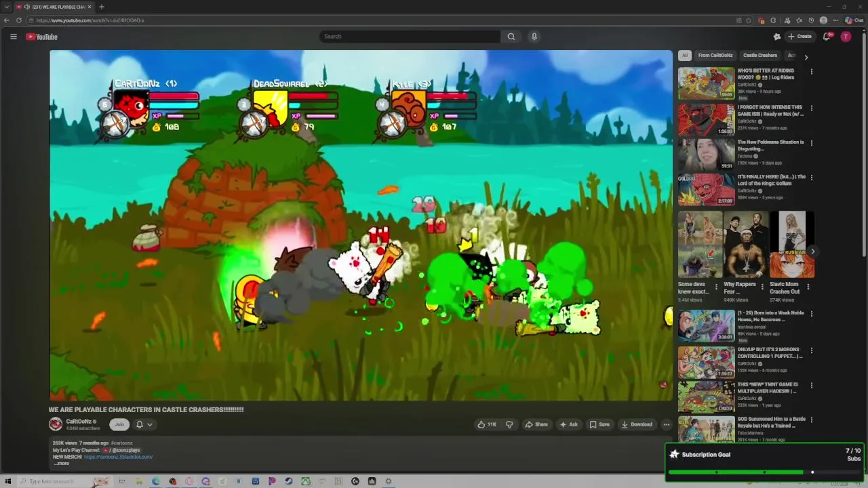This screenshot has width=868, height=488.
Task: Click the video player to pause
Action: point(361,225)
